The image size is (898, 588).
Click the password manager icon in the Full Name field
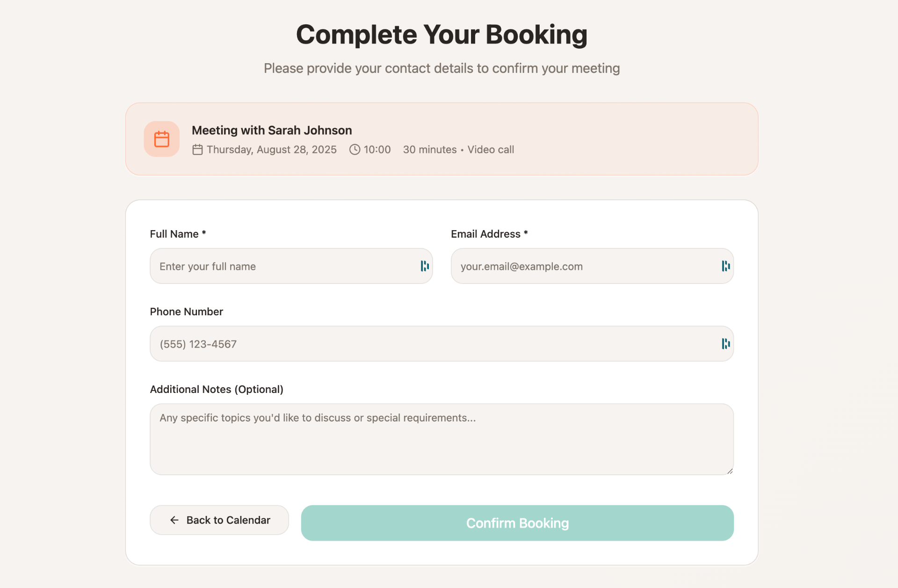(x=425, y=266)
